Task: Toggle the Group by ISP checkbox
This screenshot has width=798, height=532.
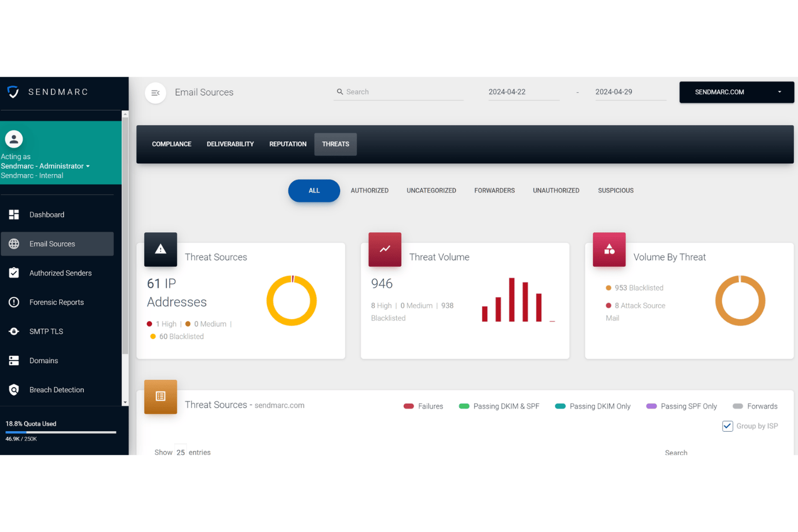Action: click(727, 426)
